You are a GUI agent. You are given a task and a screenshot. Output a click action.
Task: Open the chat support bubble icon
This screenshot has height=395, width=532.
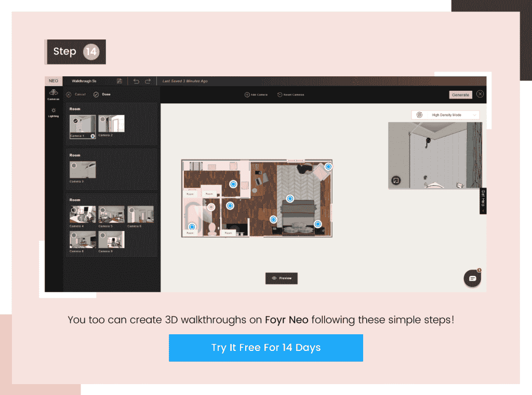click(x=472, y=278)
